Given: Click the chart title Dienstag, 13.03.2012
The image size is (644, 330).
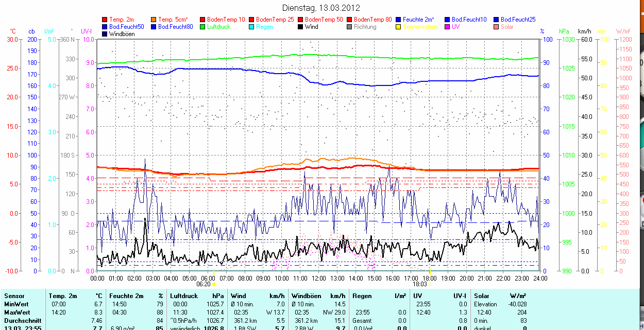Looking at the screenshot, I should pos(321,8).
